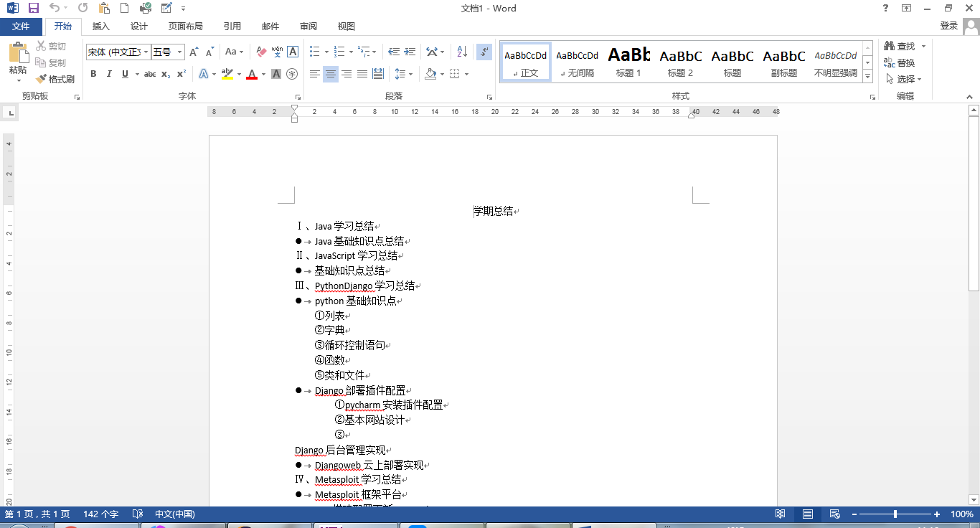Switch to the Page Layout (页面布局) tab

186,27
